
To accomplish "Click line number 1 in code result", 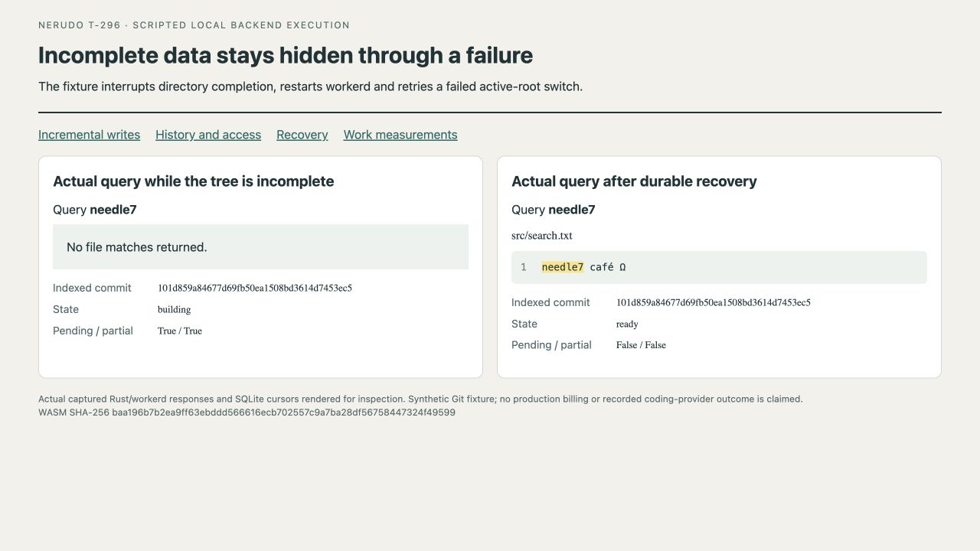I will coord(524,267).
